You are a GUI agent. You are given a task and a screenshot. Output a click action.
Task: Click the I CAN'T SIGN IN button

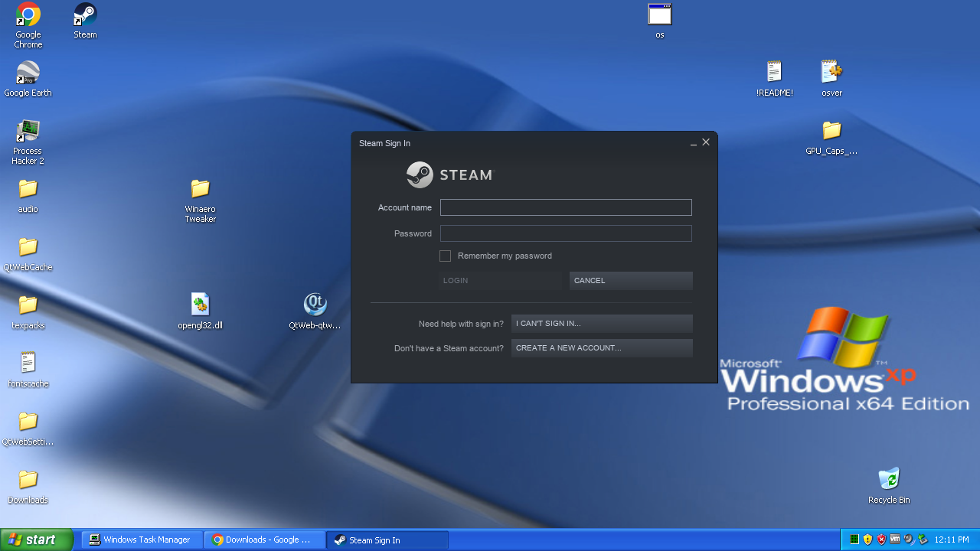tap(602, 324)
